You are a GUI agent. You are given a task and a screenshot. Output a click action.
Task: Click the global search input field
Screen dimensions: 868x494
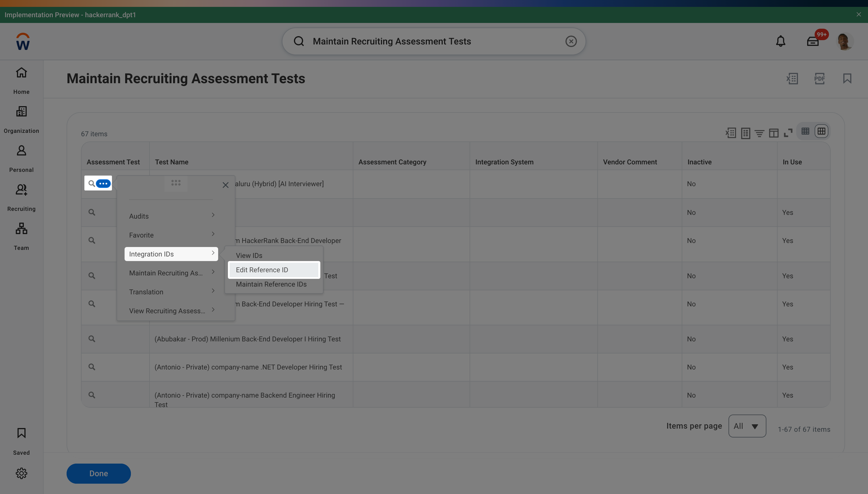[433, 41]
